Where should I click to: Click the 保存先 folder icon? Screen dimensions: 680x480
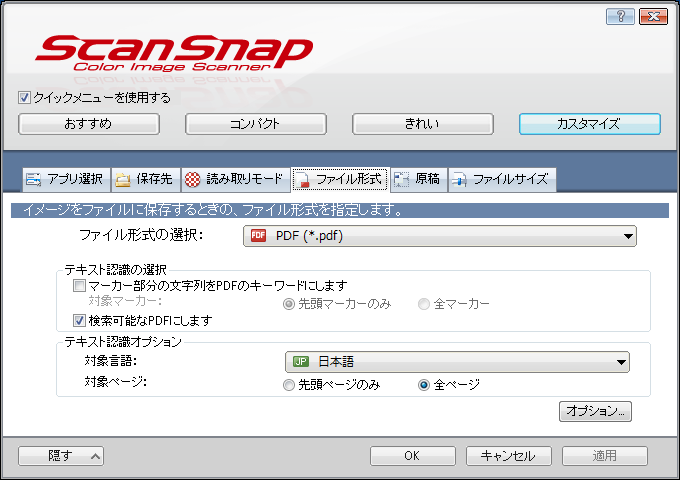point(123,180)
